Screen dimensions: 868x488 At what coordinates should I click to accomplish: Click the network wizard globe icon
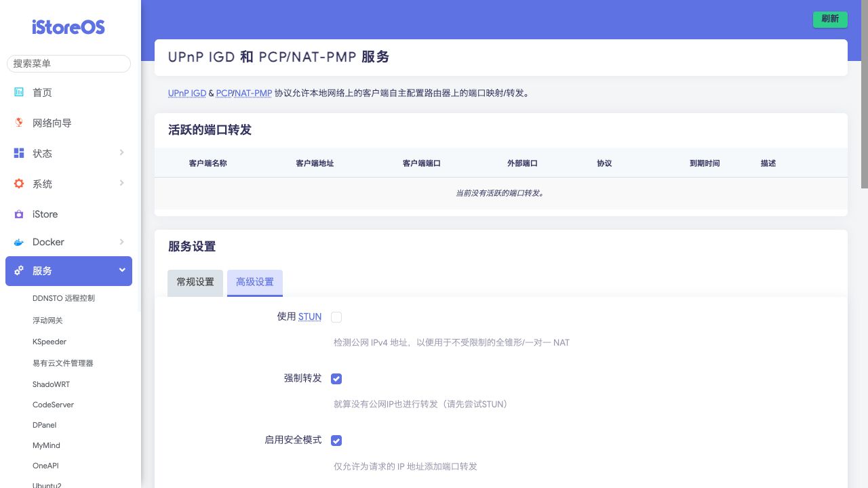(x=19, y=123)
